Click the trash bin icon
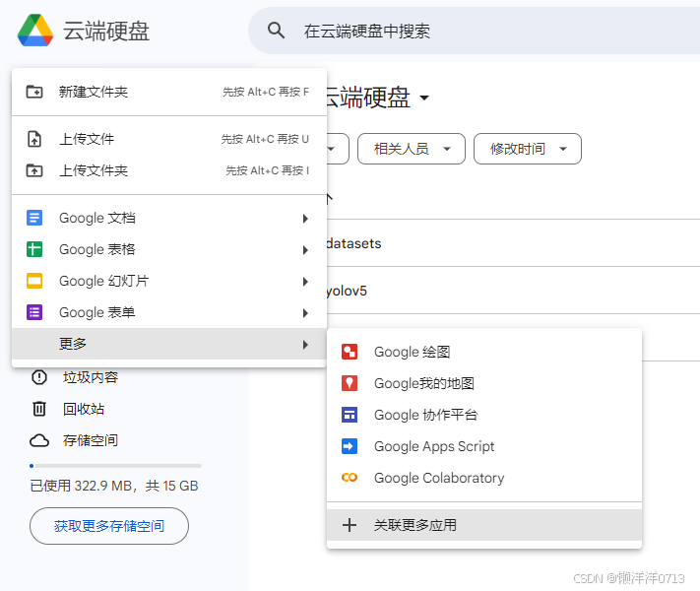The width and height of the screenshot is (700, 591). 39,409
